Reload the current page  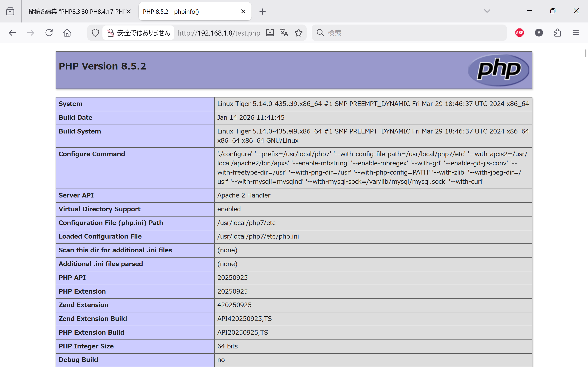[x=49, y=33]
